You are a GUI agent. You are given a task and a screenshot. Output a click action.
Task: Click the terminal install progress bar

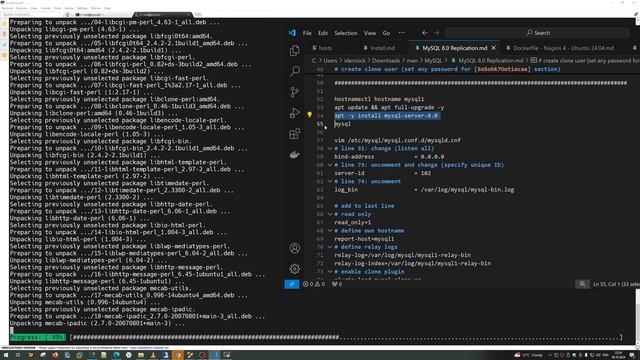[x=347, y=337]
